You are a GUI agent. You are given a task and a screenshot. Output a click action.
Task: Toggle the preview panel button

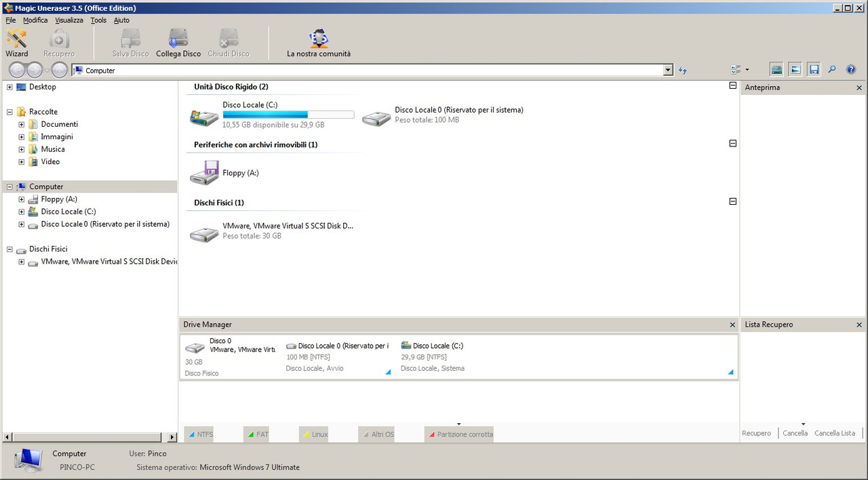(x=795, y=69)
